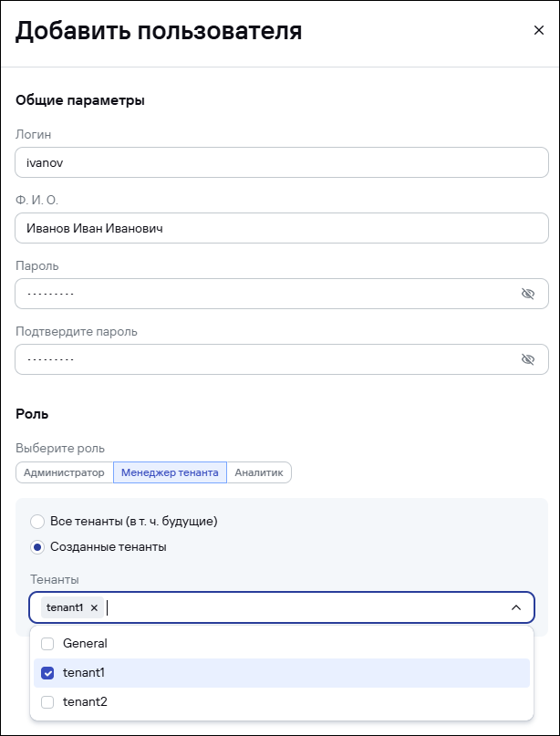Close the Add User dialog

point(538,30)
